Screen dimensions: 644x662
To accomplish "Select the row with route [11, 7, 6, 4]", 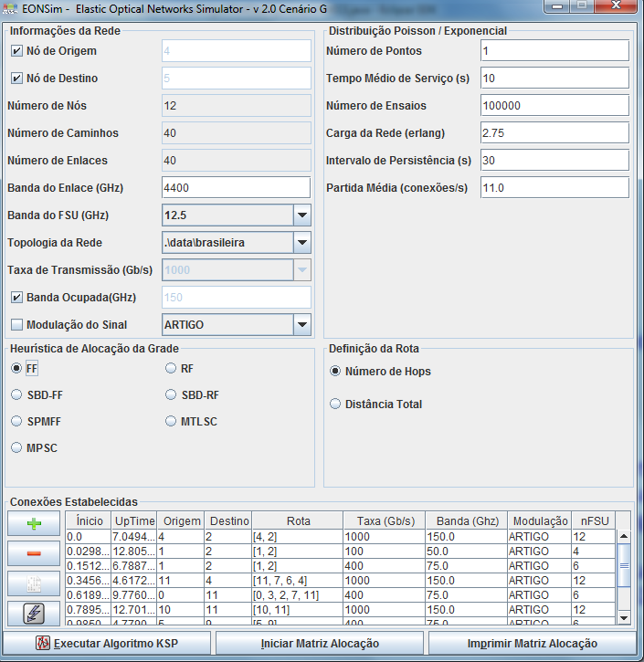I will click(x=341, y=581).
